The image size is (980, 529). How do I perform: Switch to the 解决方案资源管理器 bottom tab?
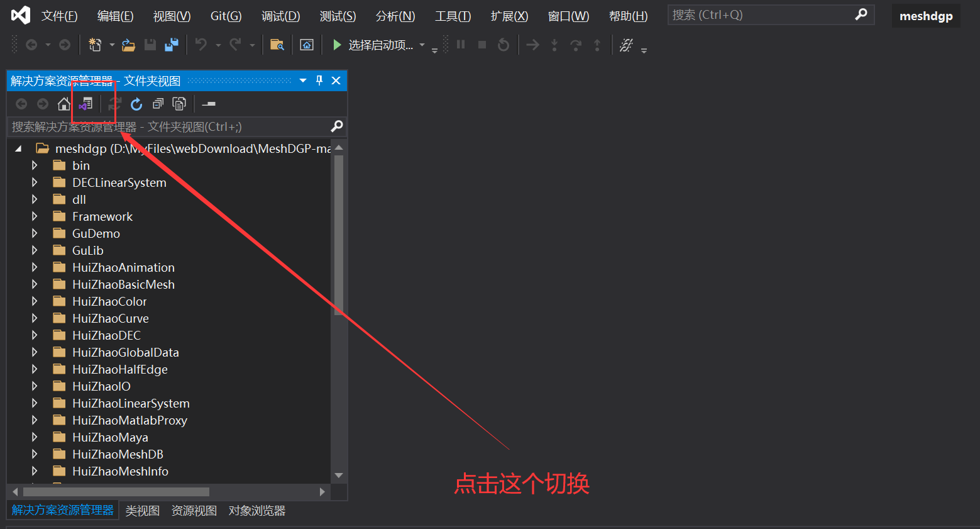63,510
